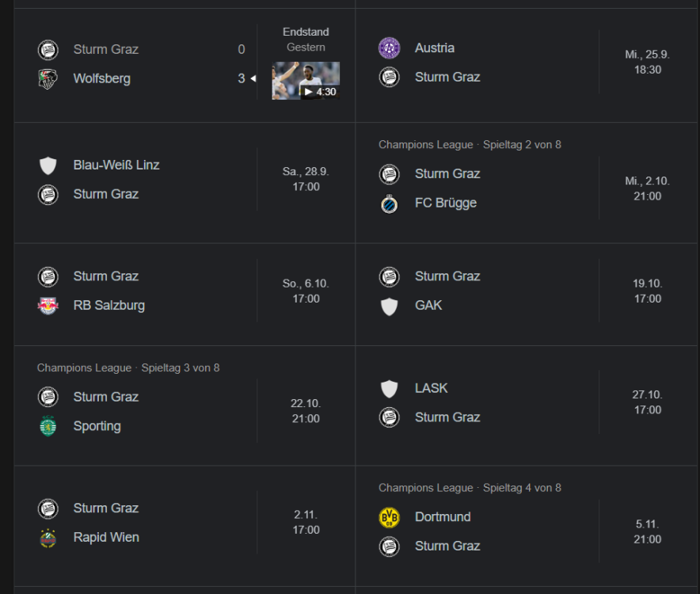Click the Sporting club crest

point(48,426)
